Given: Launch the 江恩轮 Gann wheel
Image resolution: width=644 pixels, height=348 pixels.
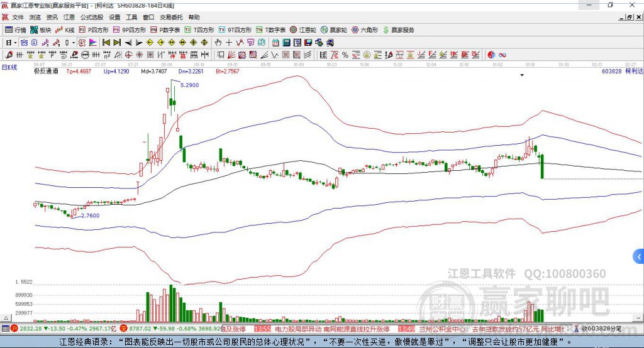Looking at the screenshot, I should pyautogui.click(x=303, y=30).
